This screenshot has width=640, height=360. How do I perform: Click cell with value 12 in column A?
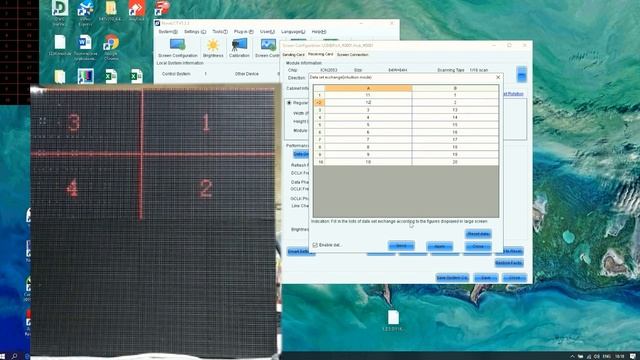tap(368, 102)
